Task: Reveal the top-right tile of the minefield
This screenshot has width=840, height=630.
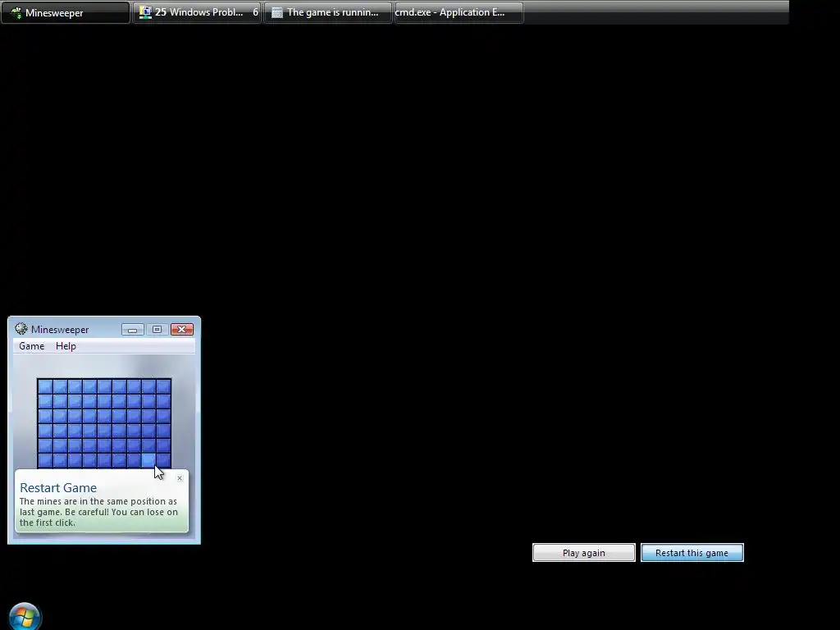Action: (163, 386)
